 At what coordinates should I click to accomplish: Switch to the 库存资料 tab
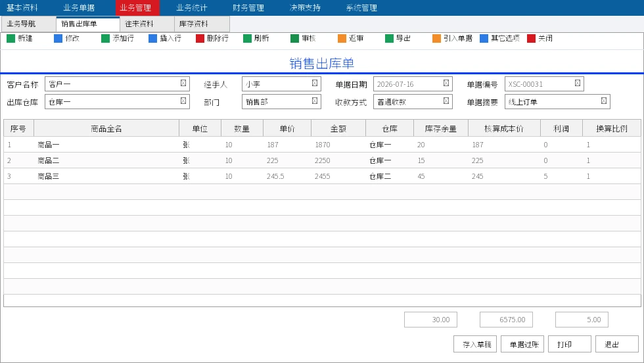point(202,24)
